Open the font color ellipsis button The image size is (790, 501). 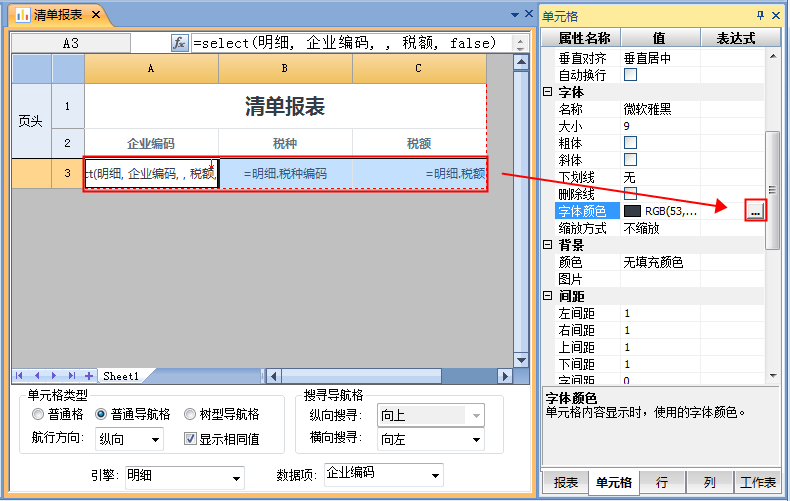(x=756, y=211)
